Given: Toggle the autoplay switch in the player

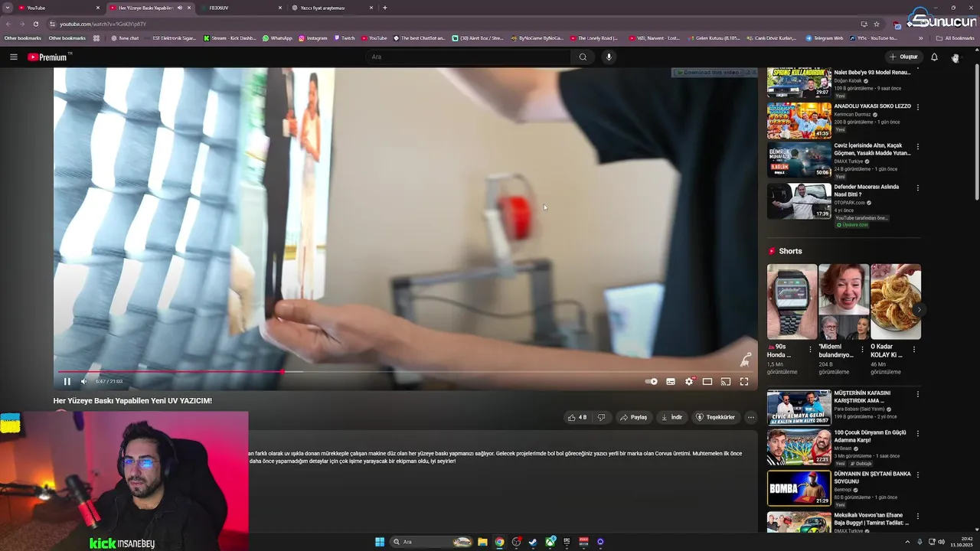Looking at the screenshot, I should (652, 381).
